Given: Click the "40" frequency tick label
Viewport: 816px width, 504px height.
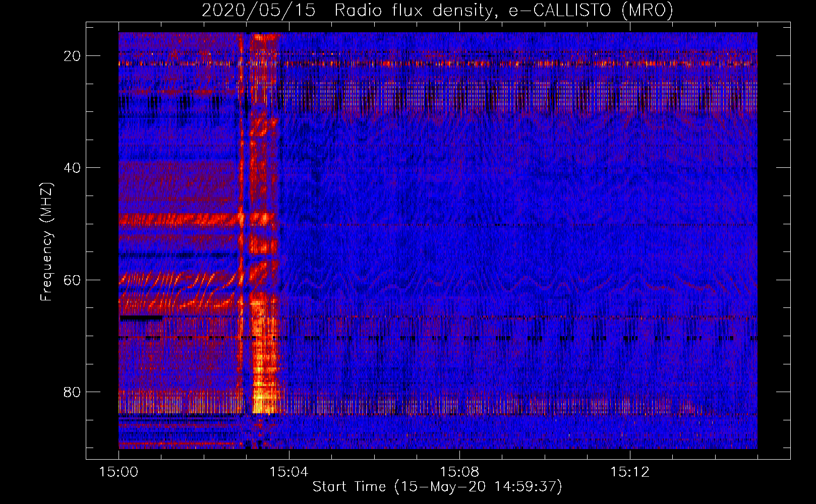Looking at the screenshot, I should pos(73,168).
